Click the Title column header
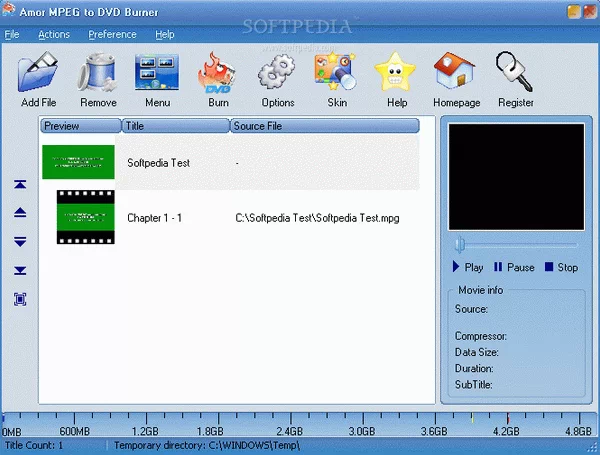Image resolution: width=600 pixels, height=455 pixels. (x=175, y=126)
